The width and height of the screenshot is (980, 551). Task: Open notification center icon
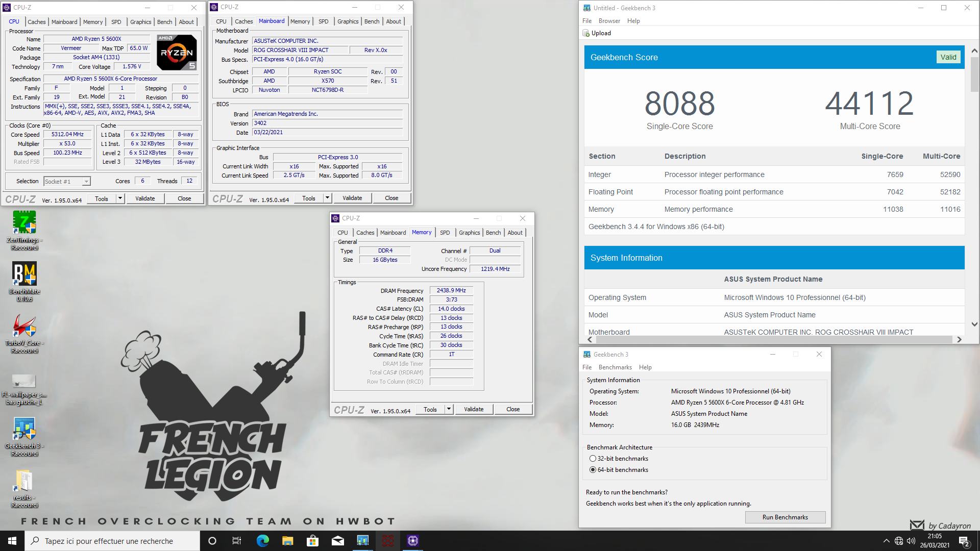tap(964, 541)
